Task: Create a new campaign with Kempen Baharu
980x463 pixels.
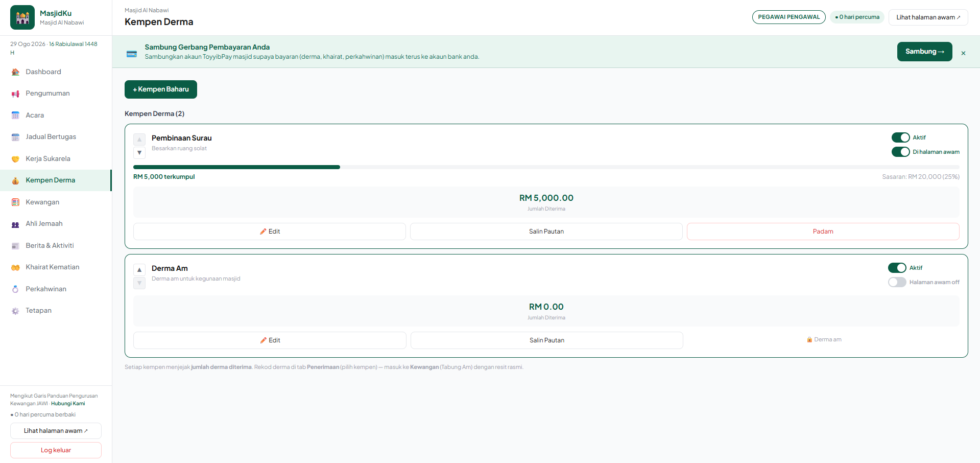Action: (x=161, y=89)
